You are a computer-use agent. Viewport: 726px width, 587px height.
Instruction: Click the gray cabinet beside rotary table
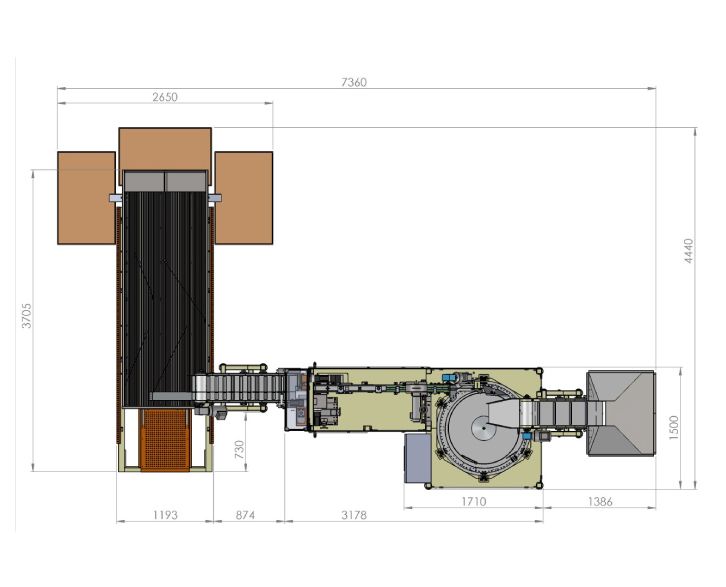416,455
